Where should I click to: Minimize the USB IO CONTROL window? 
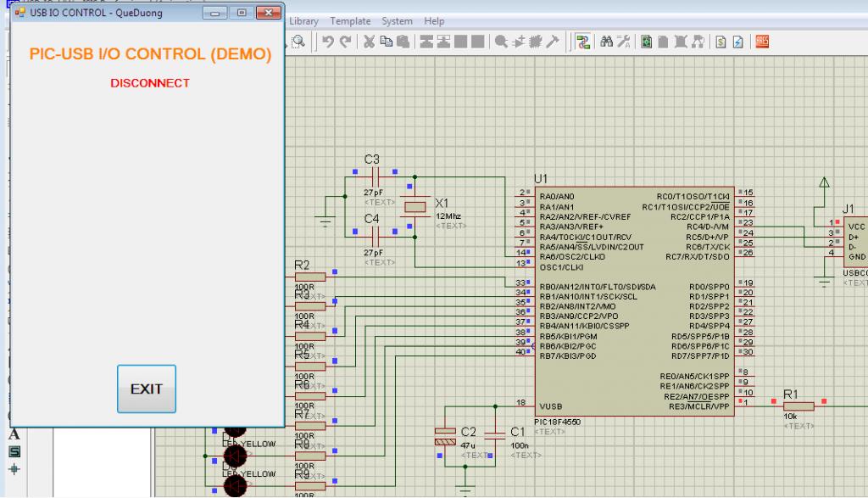(214, 12)
